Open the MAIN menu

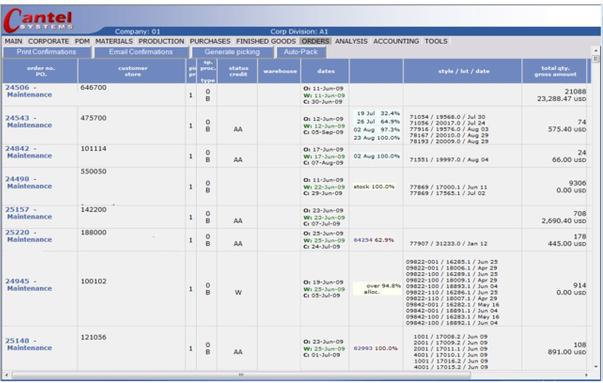pyautogui.click(x=13, y=41)
